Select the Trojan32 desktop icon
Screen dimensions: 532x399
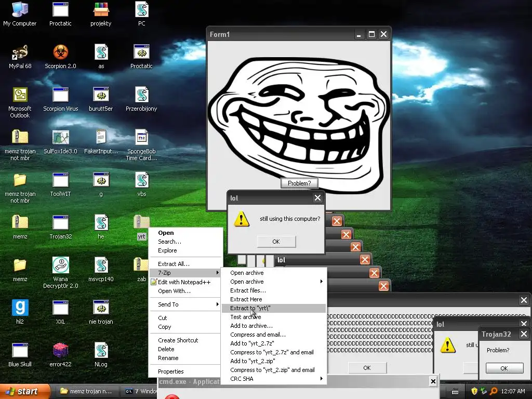pos(60,227)
